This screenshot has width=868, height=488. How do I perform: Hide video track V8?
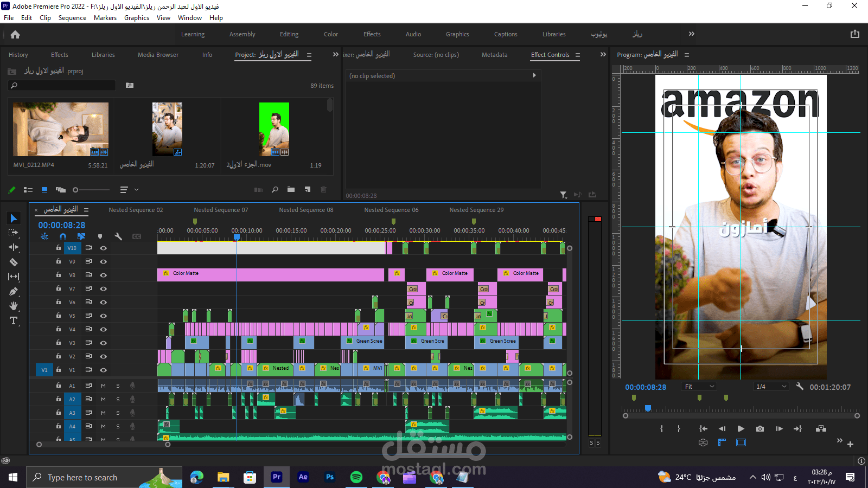[103, 275]
